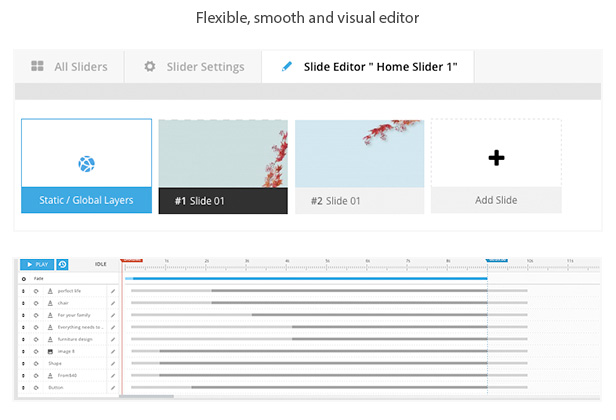The image size is (616, 420).
Task: Toggle visibility icon on 'For your family' layer
Action: coord(36,315)
